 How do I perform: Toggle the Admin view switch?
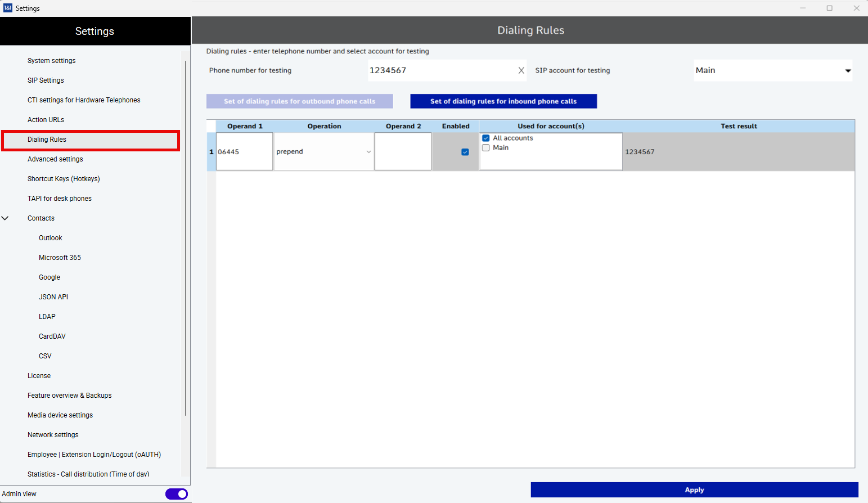tap(177, 494)
